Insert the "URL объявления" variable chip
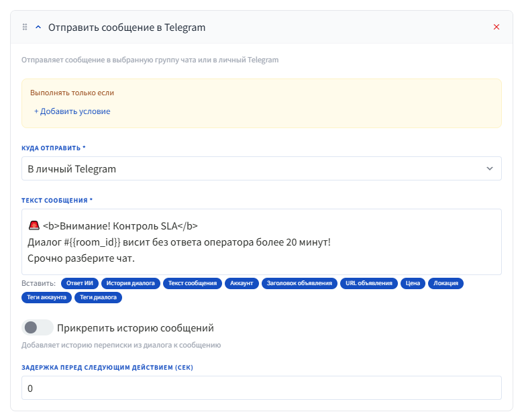This screenshot has width=522, height=420. (x=369, y=283)
